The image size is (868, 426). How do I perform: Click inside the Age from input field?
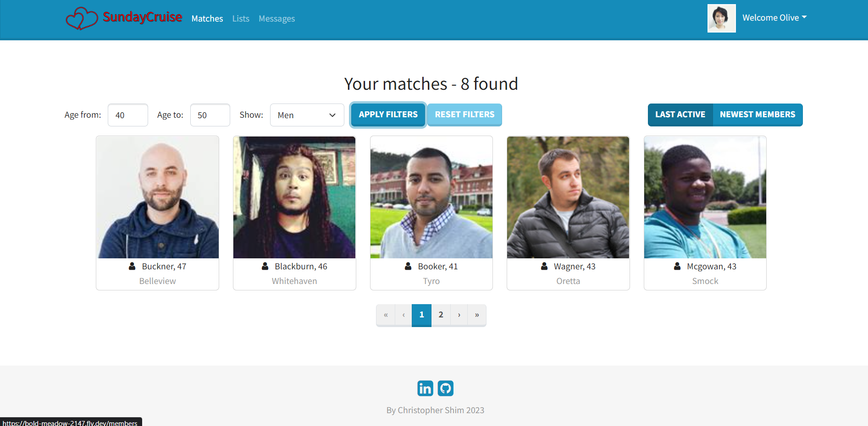coord(127,115)
